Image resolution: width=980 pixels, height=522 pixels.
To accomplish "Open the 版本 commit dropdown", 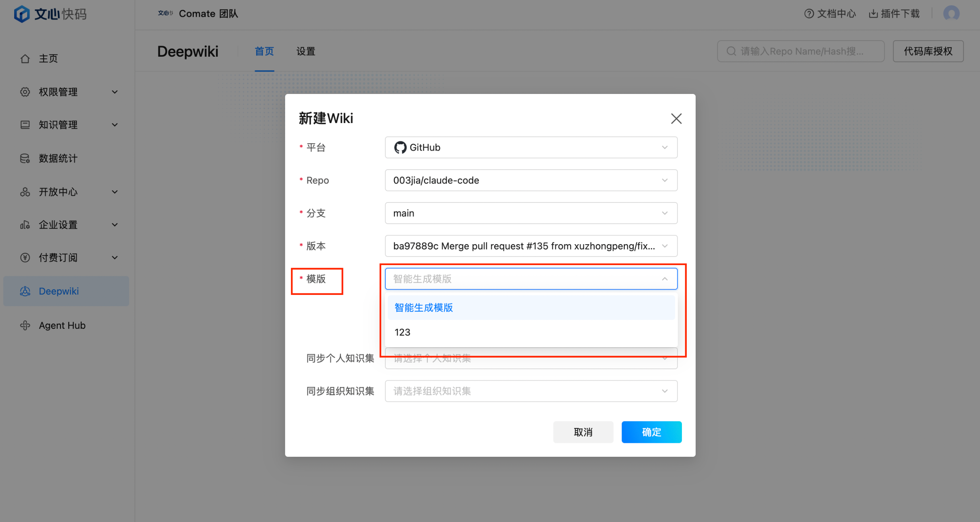I will [531, 246].
